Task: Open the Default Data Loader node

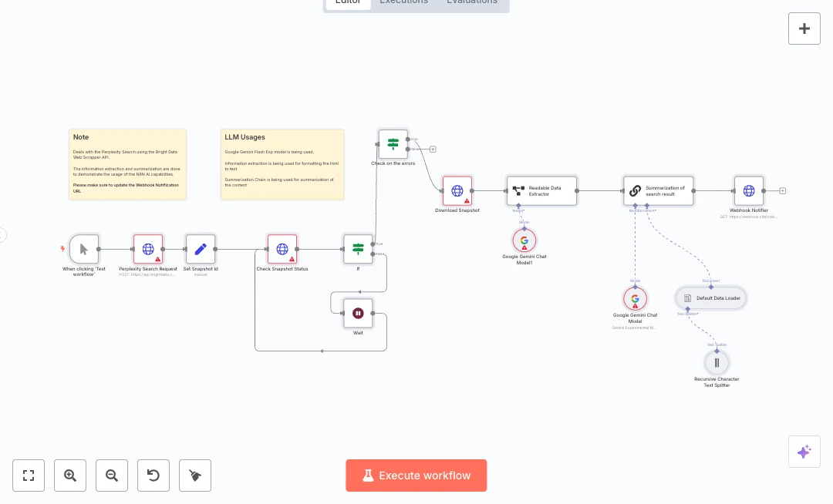Action: pos(710,298)
